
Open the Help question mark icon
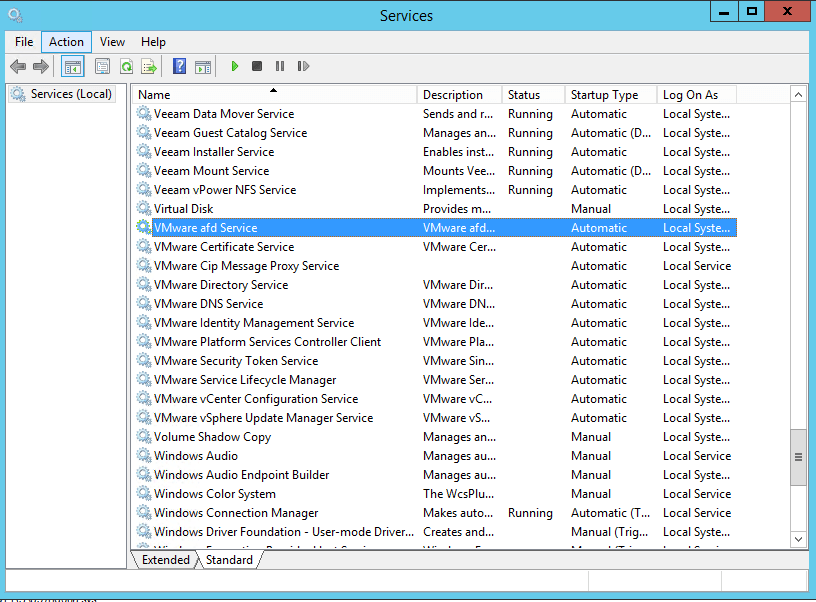click(180, 66)
